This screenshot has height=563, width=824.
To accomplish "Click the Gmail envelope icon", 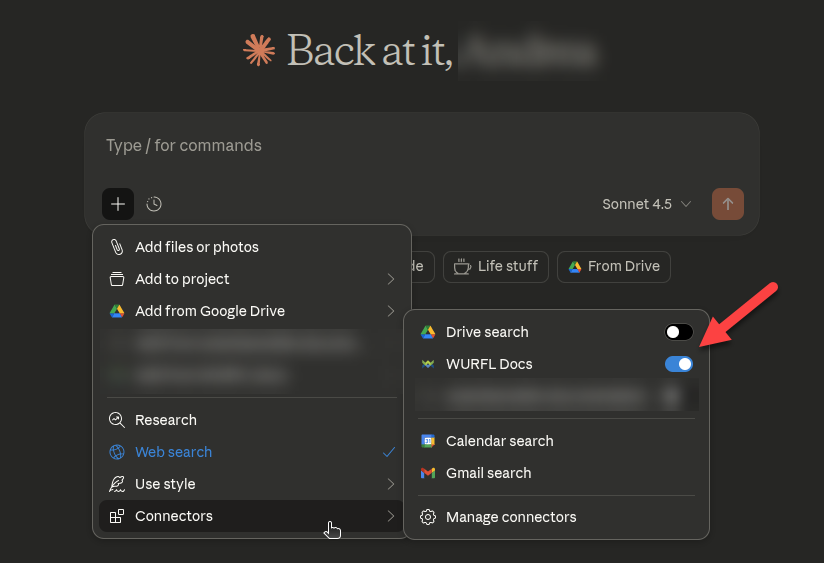I will click(428, 473).
